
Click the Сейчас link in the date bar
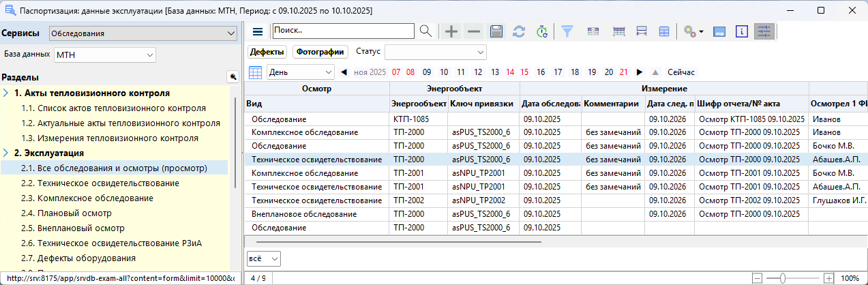point(680,72)
